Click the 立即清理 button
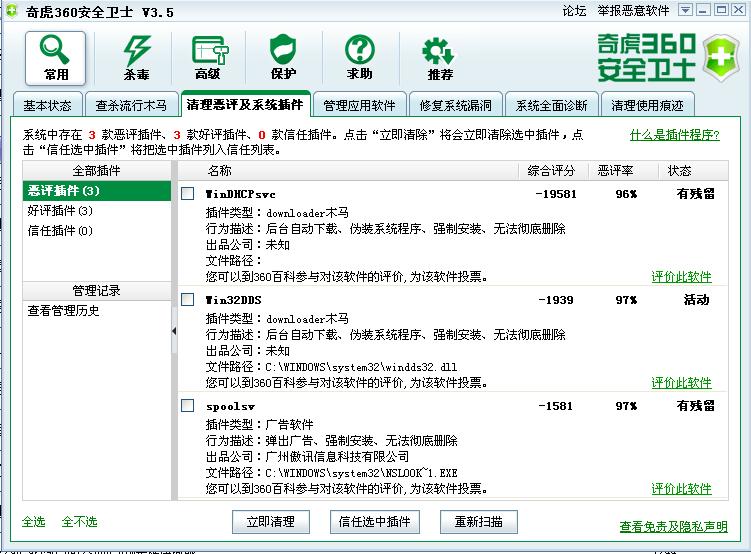The width and height of the screenshot is (751, 554). point(271,521)
